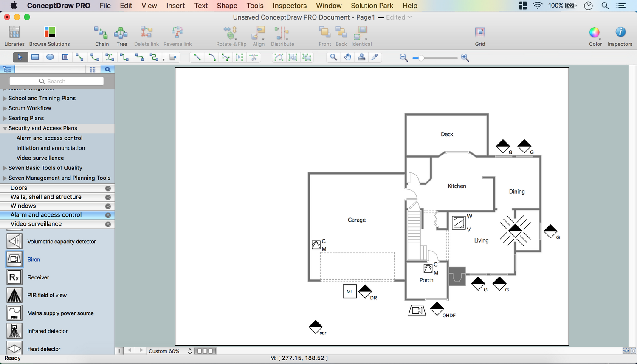Screen dimensions: 637x364
Task: Open the File menu
Action: click(x=105, y=6)
